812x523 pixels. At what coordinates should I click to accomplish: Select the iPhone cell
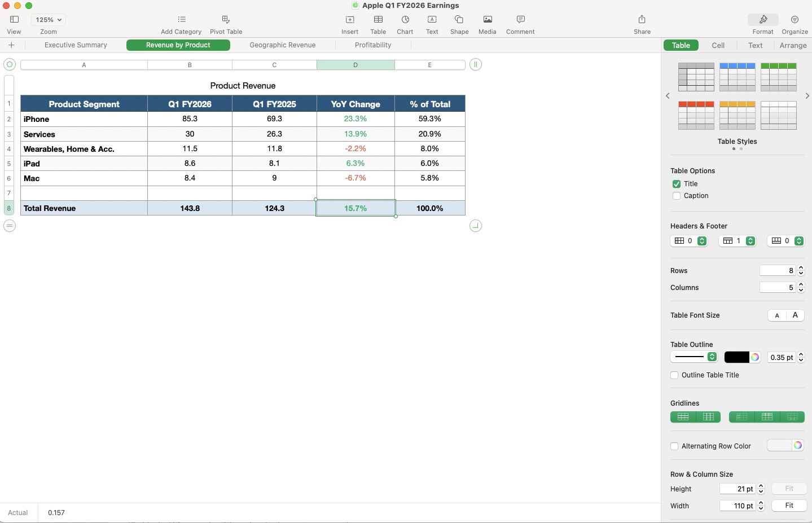click(84, 119)
